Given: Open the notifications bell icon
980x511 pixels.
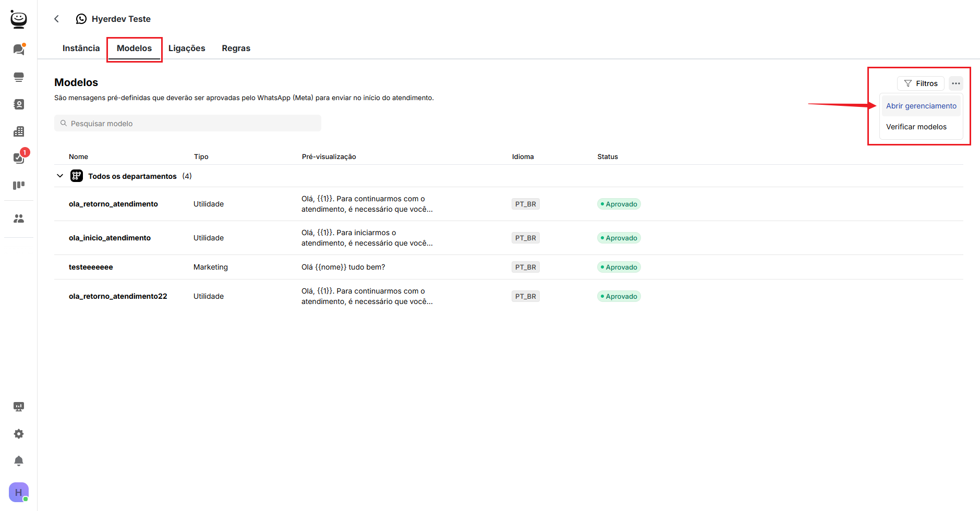Looking at the screenshot, I should [19, 461].
